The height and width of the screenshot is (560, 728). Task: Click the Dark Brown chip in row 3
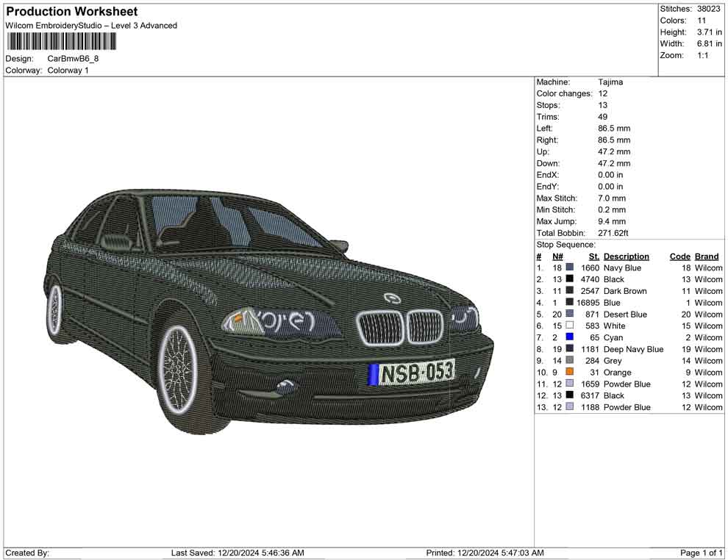(570, 291)
